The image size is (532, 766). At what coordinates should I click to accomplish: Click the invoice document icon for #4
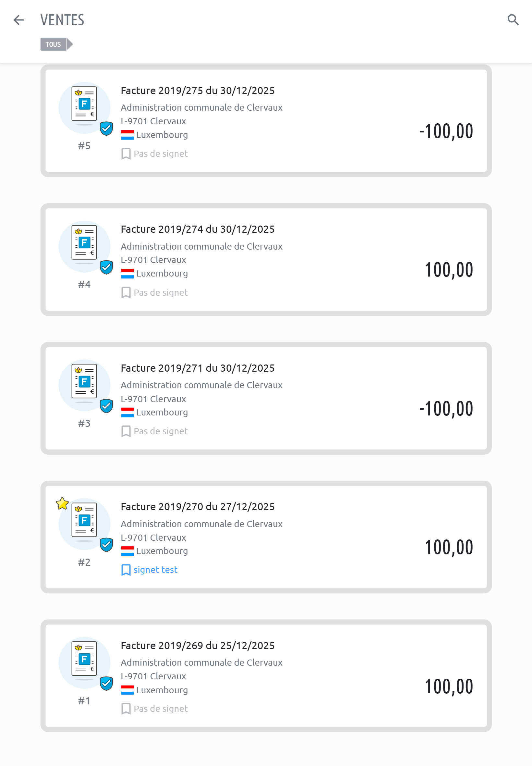[x=84, y=242]
